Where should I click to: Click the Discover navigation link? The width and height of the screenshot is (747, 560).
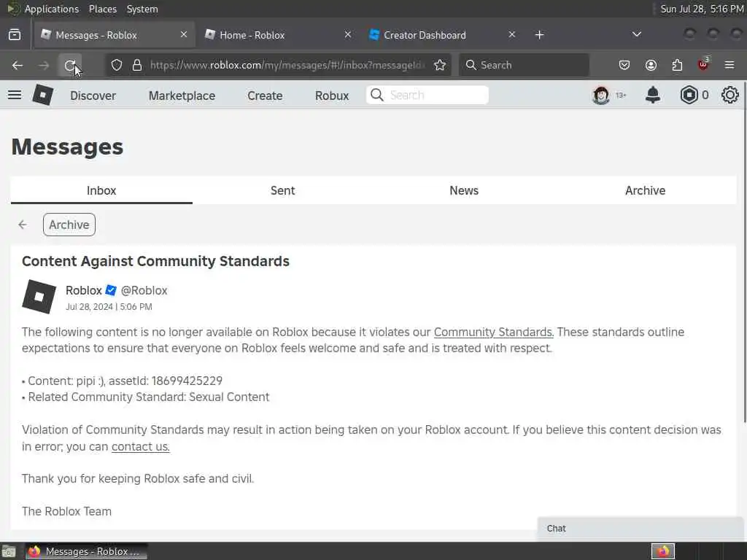93,96
